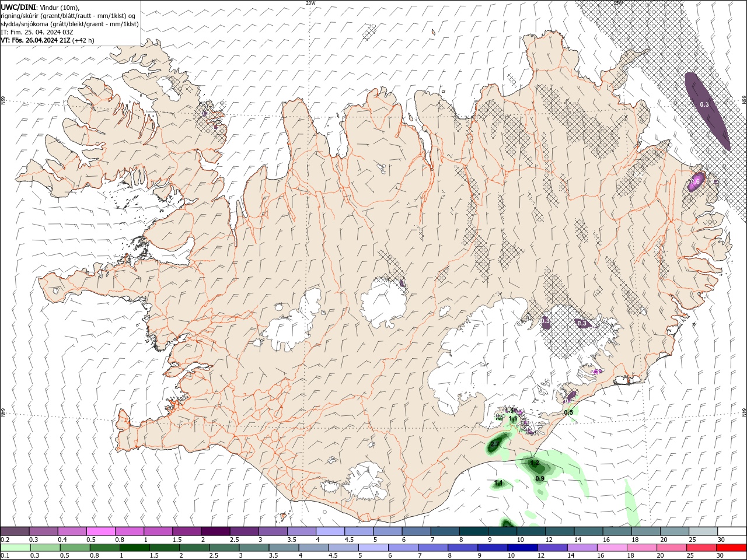The width and height of the screenshot is (747, 560).
Task: Click lower scale green swatch starting at 0.5
Action: pos(74,548)
